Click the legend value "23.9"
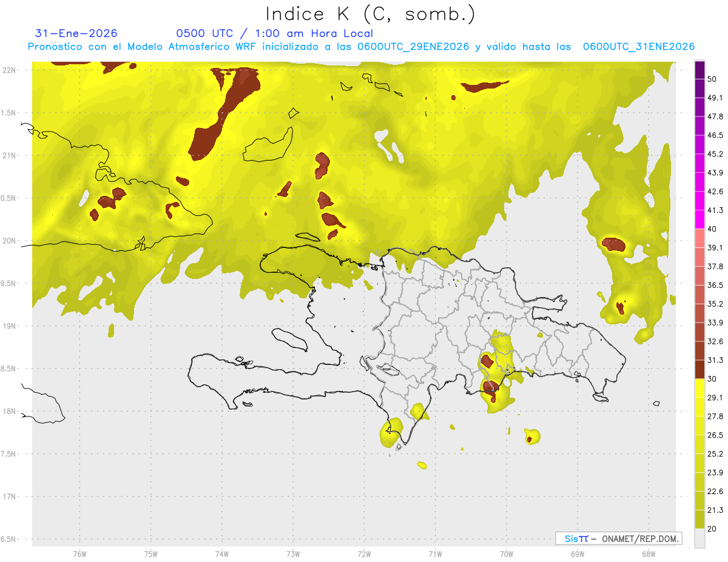Screen dimensions: 728x562 [715, 473]
